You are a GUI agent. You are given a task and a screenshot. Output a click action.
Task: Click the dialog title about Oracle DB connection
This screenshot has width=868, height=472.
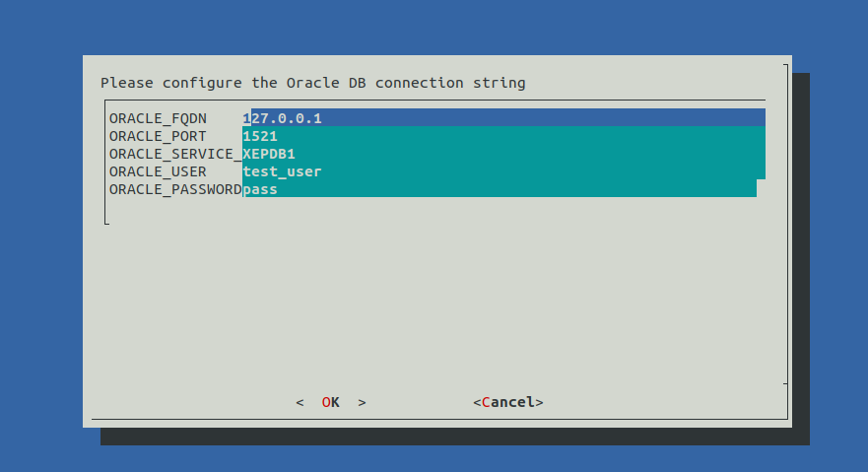coord(313,83)
